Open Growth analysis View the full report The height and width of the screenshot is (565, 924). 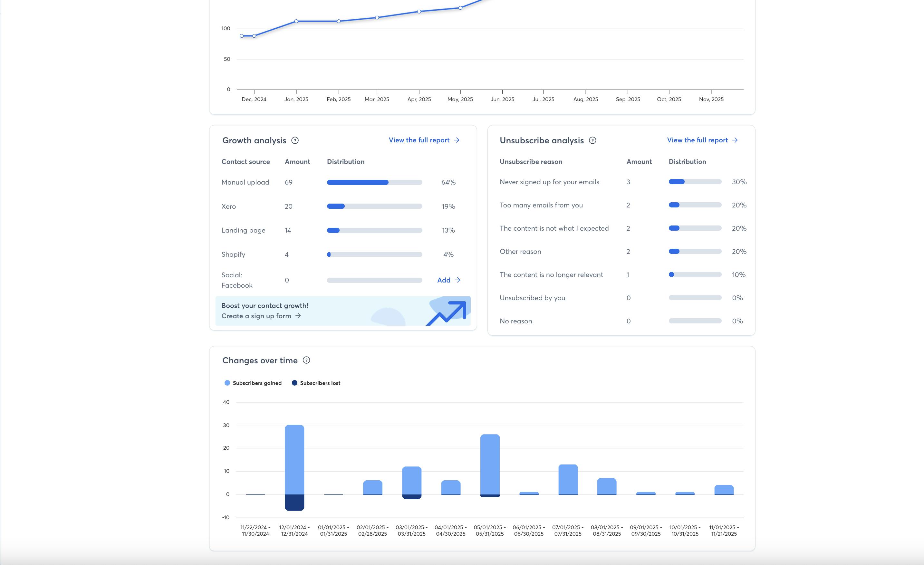click(419, 140)
